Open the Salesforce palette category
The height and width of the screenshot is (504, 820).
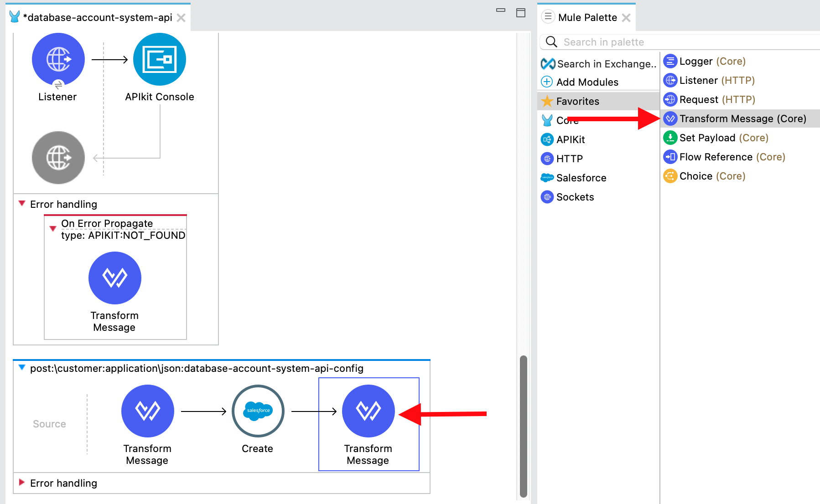[x=581, y=178]
